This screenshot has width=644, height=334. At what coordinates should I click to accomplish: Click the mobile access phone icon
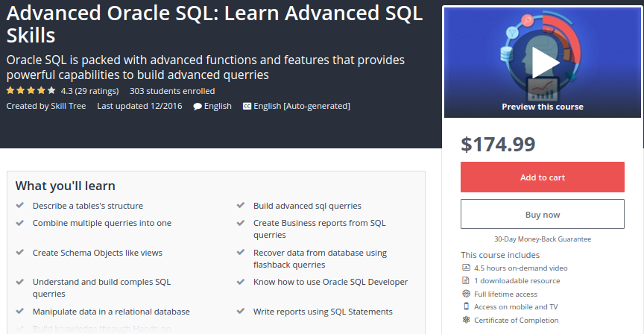466,306
